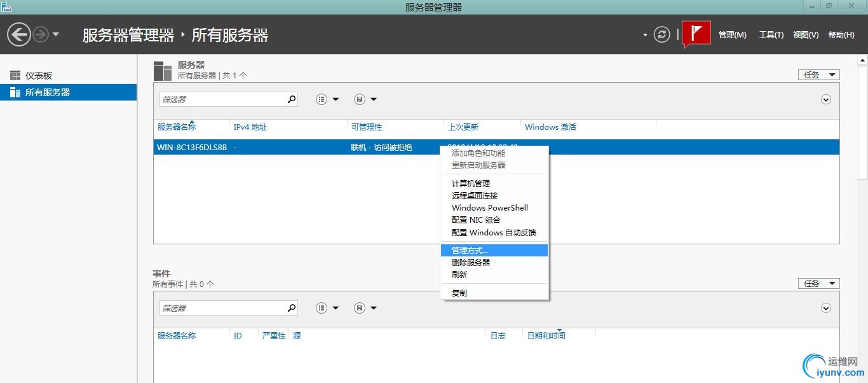The height and width of the screenshot is (383, 868).
Task: Click the servers save query icon
Action: click(x=360, y=99)
